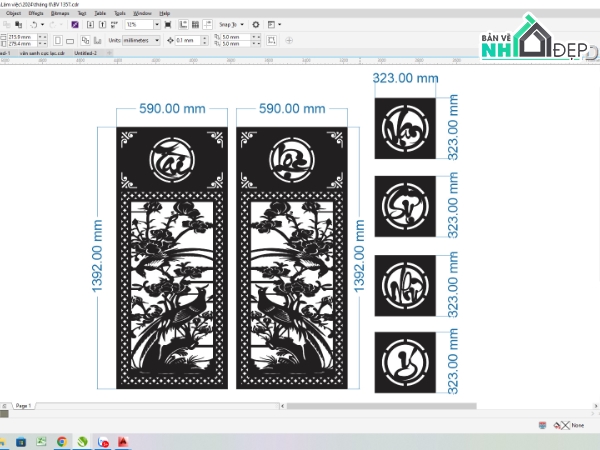Click the Undo arrow icon
The width and height of the screenshot is (600, 450).
pyautogui.click(x=33, y=23)
